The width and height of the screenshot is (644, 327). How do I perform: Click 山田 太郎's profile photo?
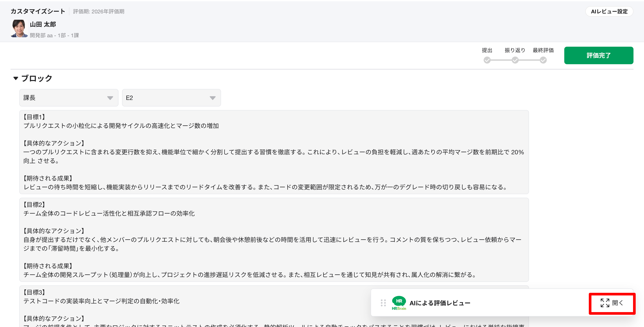(x=19, y=28)
